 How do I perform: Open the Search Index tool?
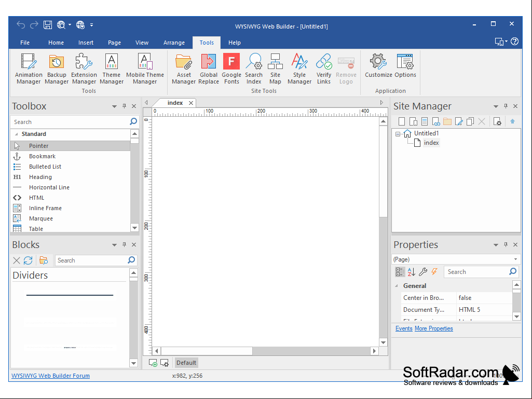[254, 68]
